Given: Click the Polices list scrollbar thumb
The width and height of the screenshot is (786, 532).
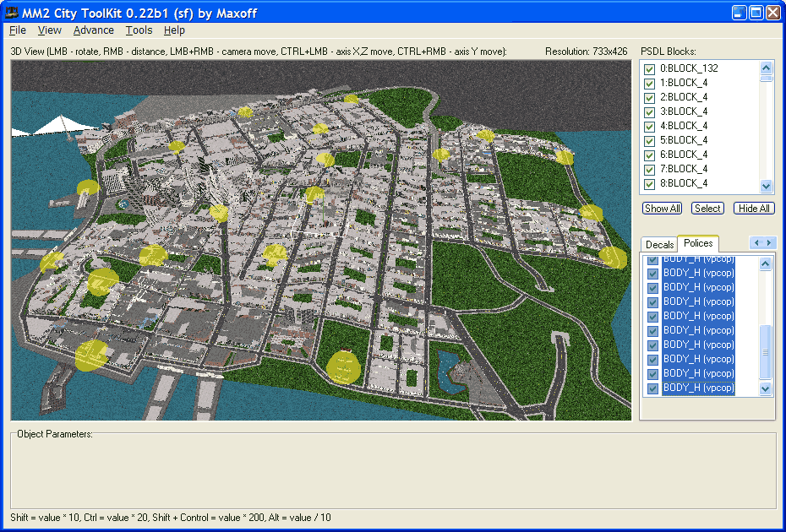Looking at the screenshot, I should tap(766, 352).
